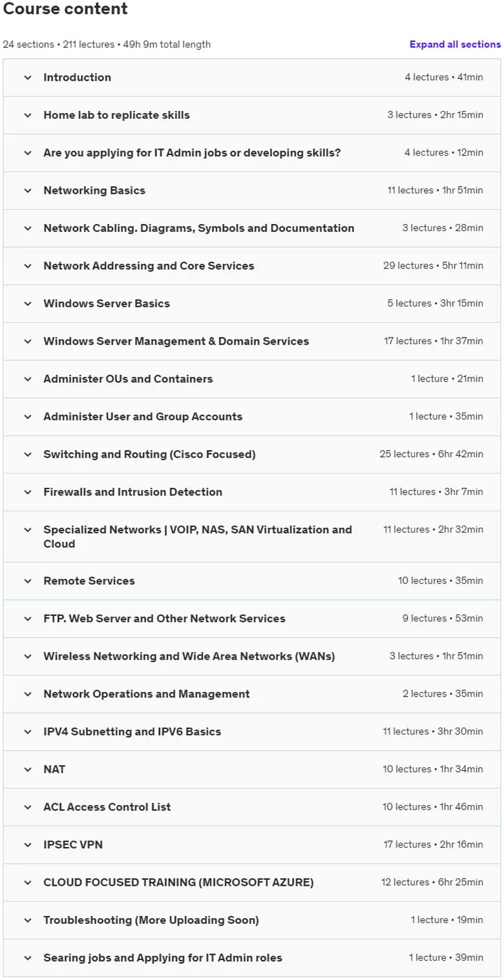
Task: Click chevron icon beside Network Operations and Management
Action: (x=28, y=694)
